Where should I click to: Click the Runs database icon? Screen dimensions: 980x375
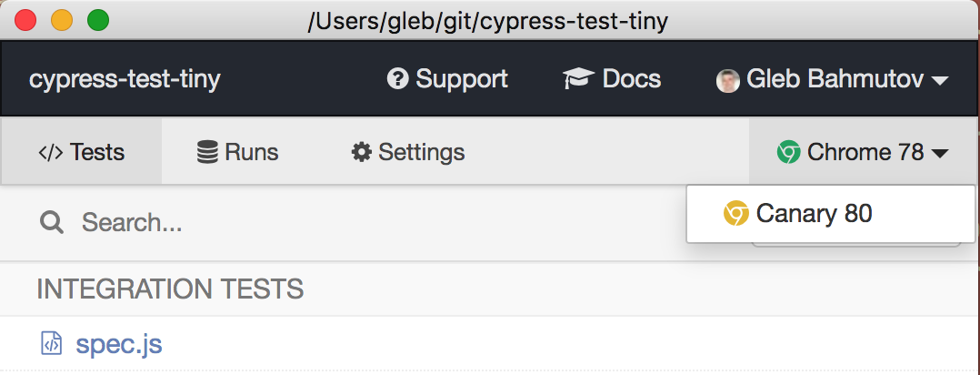(208, 152)
